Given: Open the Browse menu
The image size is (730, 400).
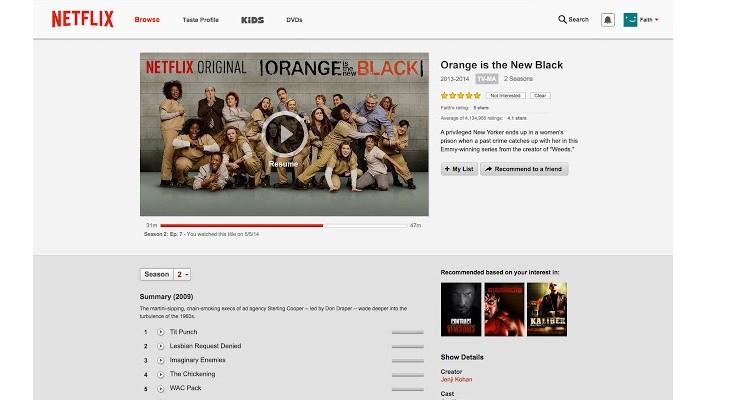Looking at the screenshot, I should (147, 20).
